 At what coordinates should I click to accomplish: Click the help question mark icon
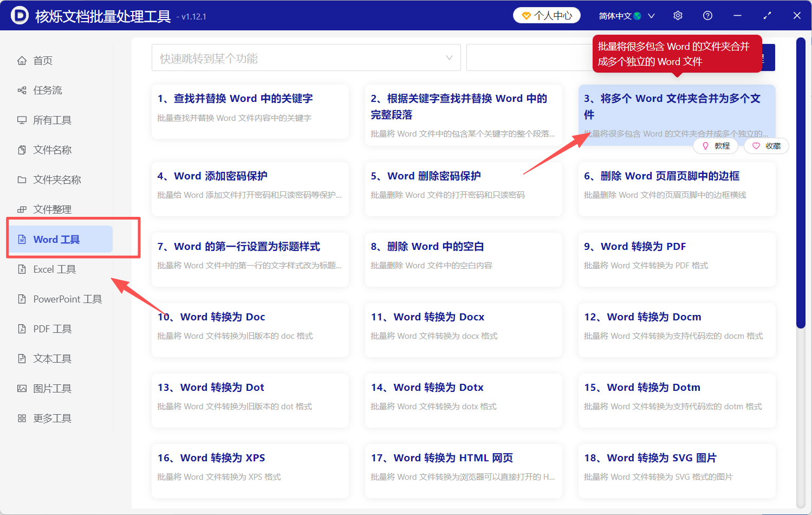click(x=707, y=15)
